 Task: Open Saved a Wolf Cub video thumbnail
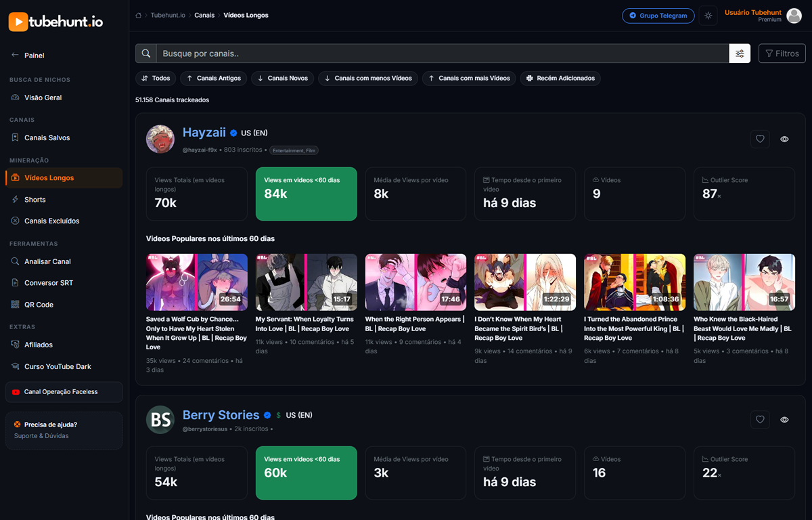pyautogui.click(x=197, y=282)
